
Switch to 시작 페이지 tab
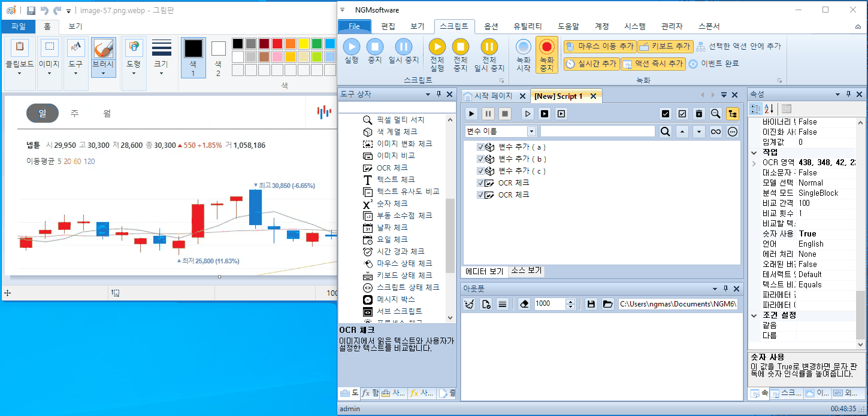coord(493,96)
